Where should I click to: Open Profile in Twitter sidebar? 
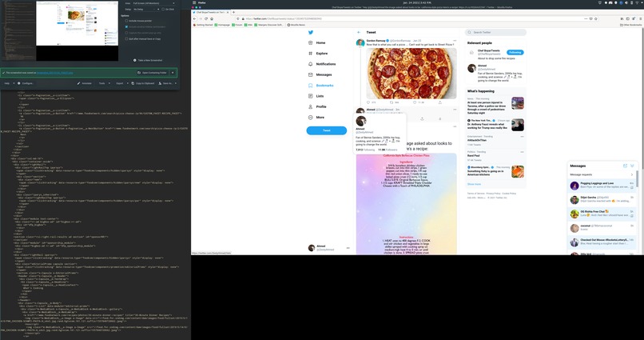click(317, 106)
